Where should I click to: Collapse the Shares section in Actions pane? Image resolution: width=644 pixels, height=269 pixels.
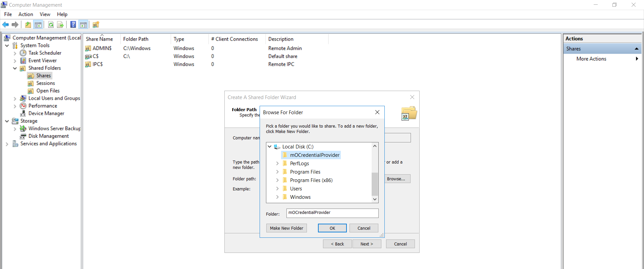tap(636, 49)
